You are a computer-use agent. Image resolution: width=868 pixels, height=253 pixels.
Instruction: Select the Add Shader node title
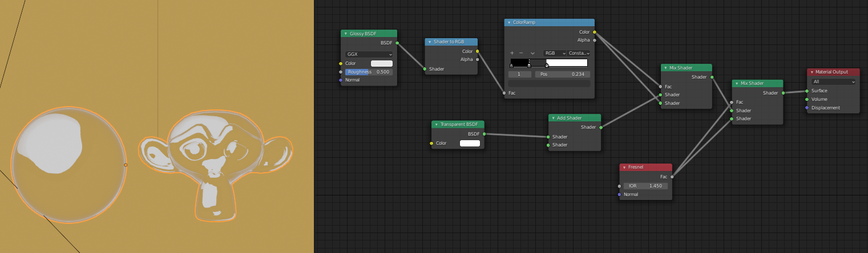pos(569,118)
